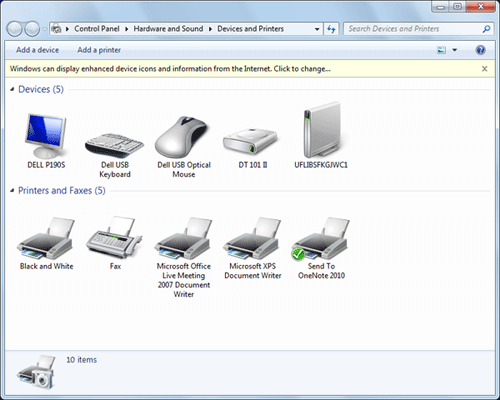500x400 pixels.
Task: Click Devices and Printers breadcrumb
Action: point(250,29)
